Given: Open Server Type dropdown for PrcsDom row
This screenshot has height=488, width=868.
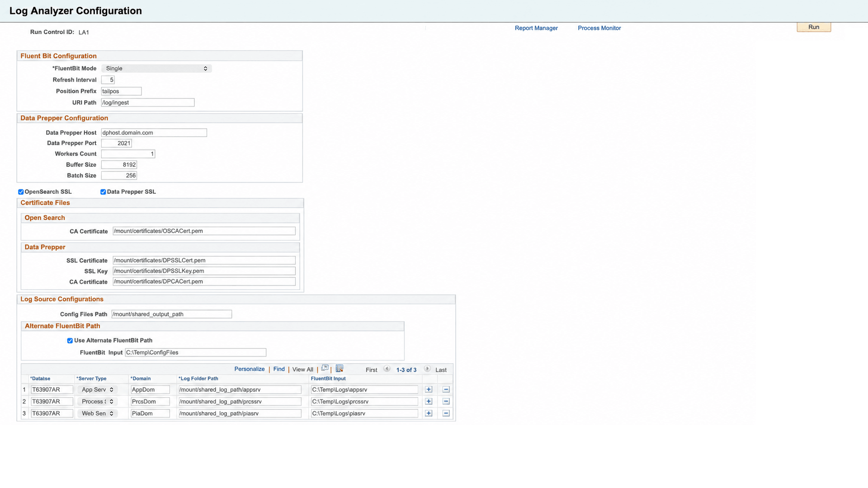Looking at the screenshot, I should coord(98,402).
